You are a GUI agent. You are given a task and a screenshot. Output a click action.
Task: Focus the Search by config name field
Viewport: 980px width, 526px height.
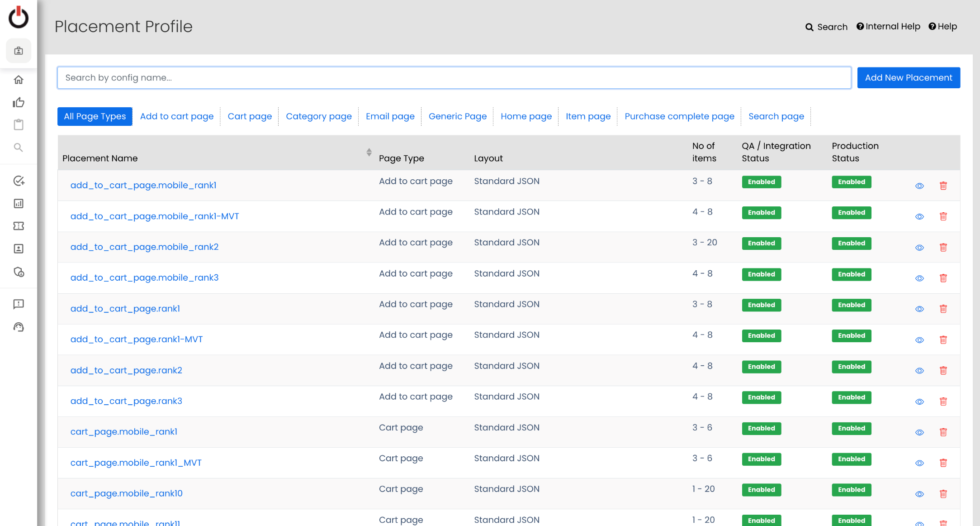454,78
